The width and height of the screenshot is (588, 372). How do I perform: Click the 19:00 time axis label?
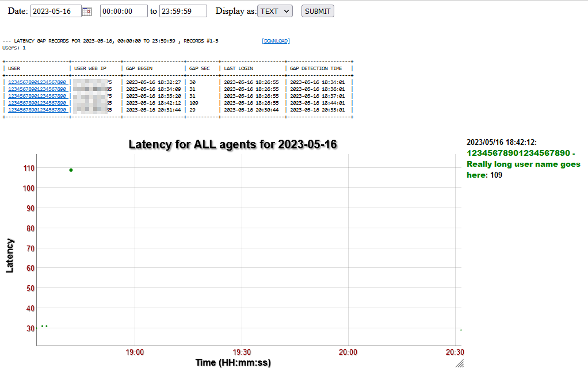click(x=135, y=352)
